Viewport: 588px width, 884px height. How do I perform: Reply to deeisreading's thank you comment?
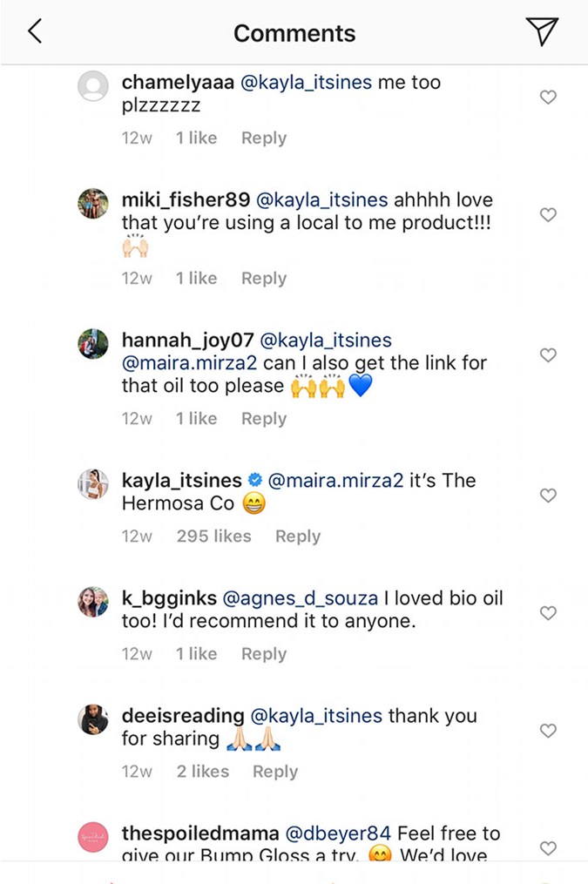275,772
